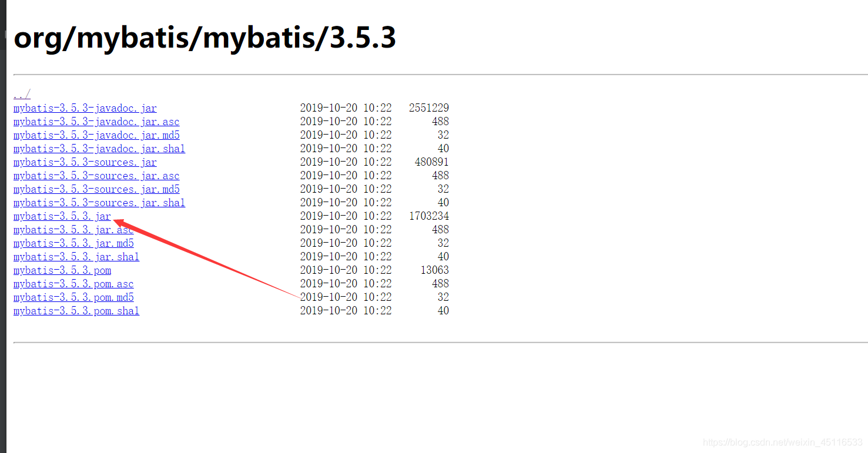
Task: Click the file size 2551229
Action: click(x=429, y=108)
